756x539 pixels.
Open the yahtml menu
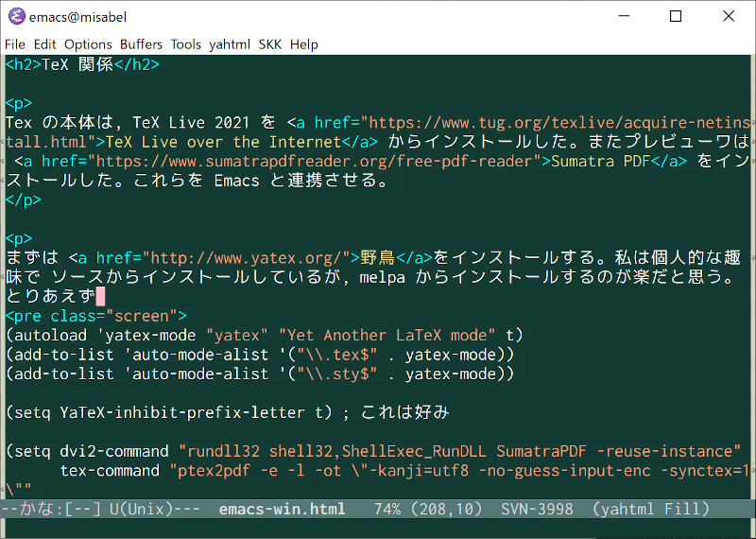(x=230, y=44)
